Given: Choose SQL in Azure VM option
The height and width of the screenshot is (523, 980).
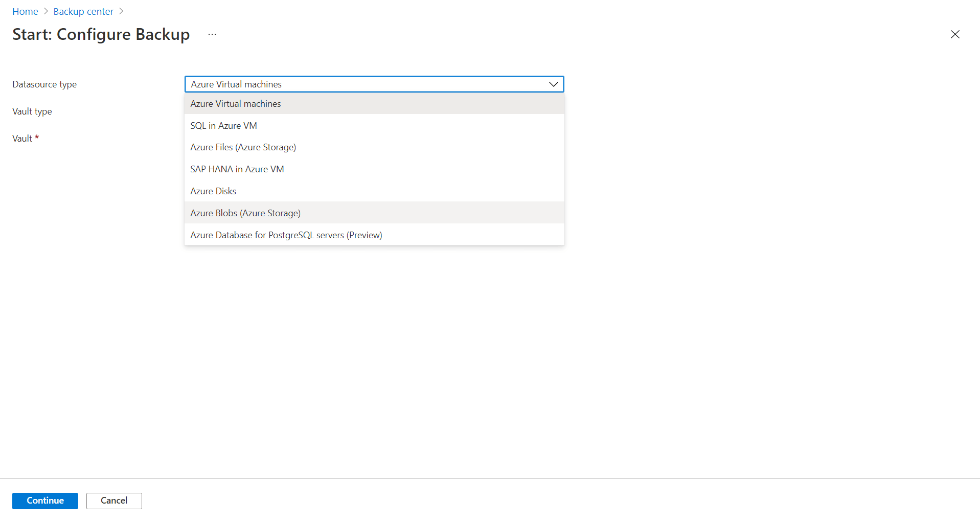Looking at the screenshot, I should pyautogui.click(x=223, y=126).
